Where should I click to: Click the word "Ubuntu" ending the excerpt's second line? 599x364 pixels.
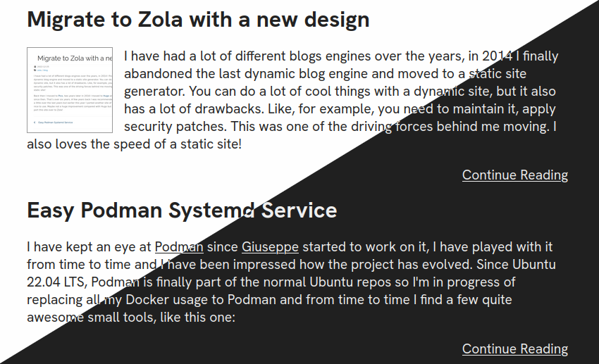coord(533,265)
